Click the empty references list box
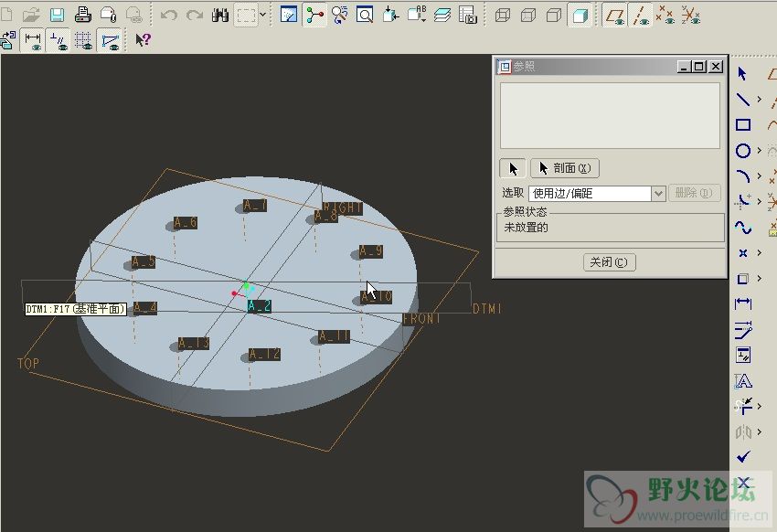 [x=610, y=115]
